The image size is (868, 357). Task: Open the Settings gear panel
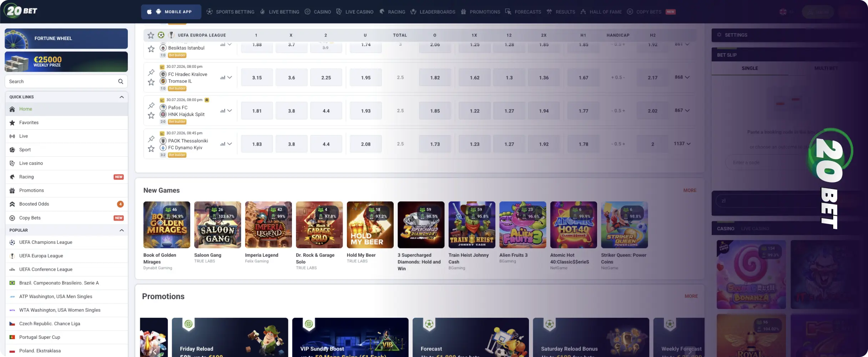(719, 35)
